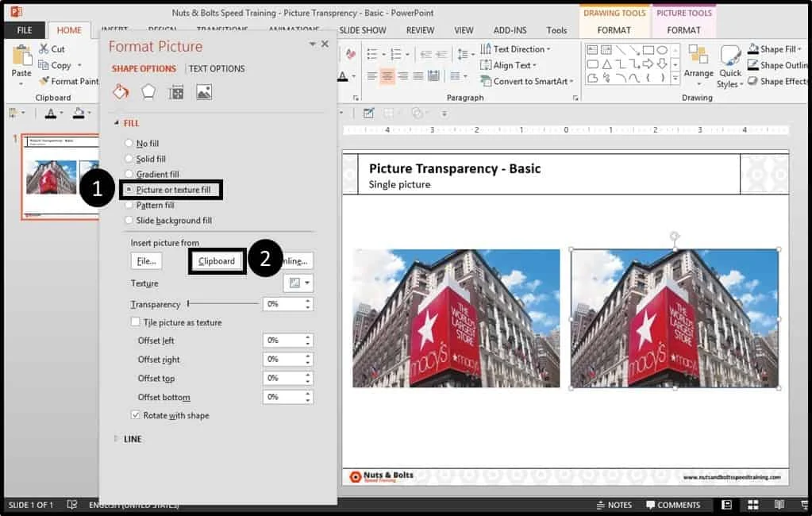Open NOTES from status bar

(614, 505)
